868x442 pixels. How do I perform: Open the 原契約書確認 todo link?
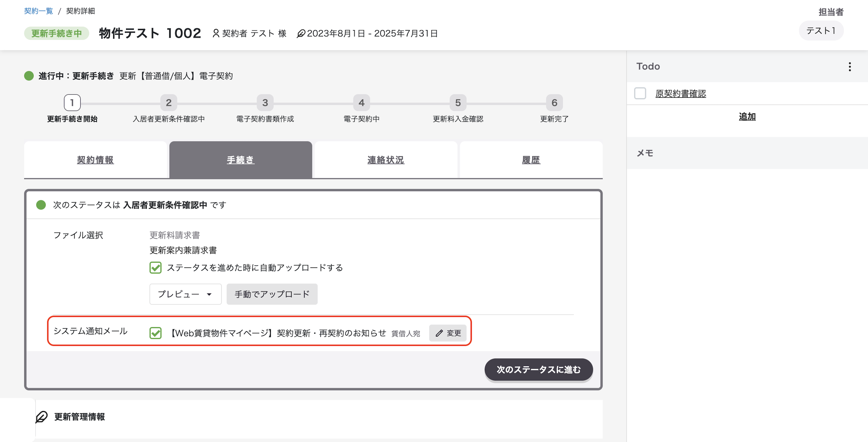tap(680, 93)
